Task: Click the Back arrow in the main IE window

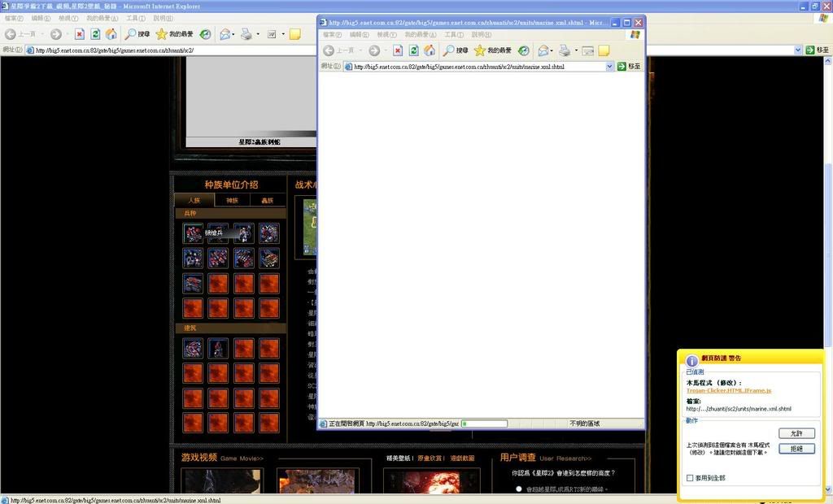Action: coord(10,34)
